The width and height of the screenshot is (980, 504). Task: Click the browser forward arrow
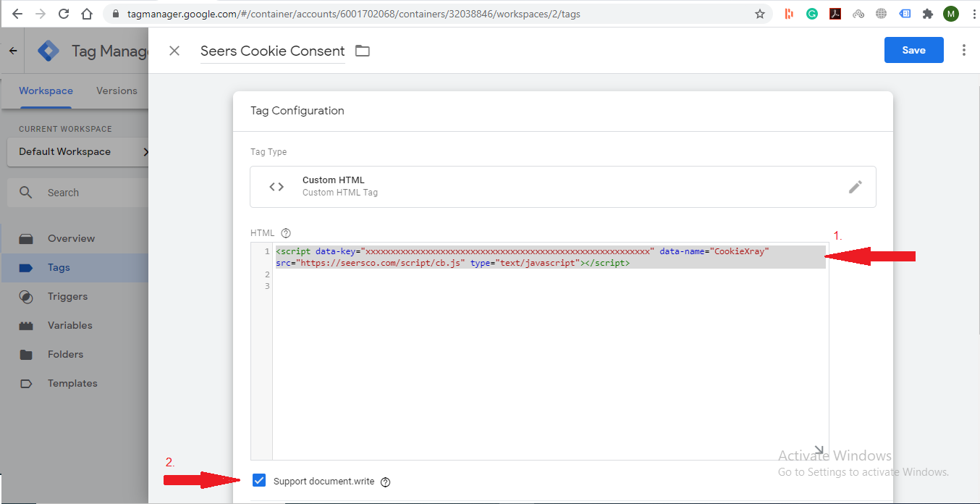[x=41, y=14]
